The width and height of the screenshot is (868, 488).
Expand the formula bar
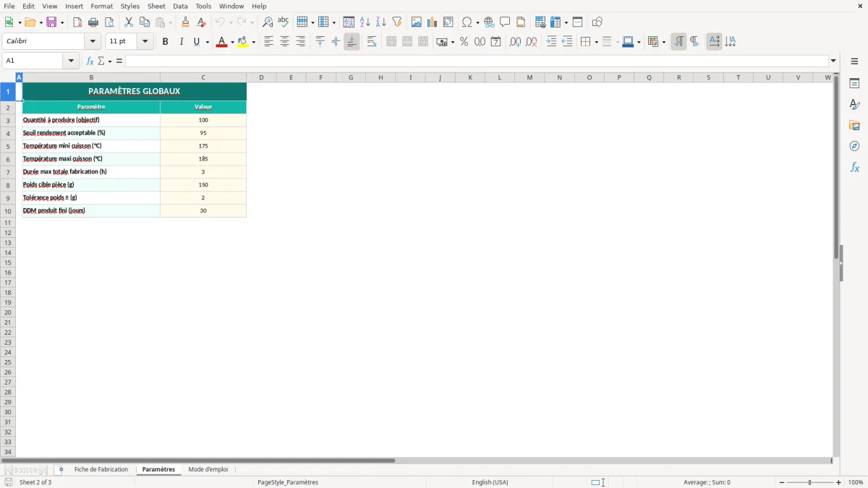point(834,61)
